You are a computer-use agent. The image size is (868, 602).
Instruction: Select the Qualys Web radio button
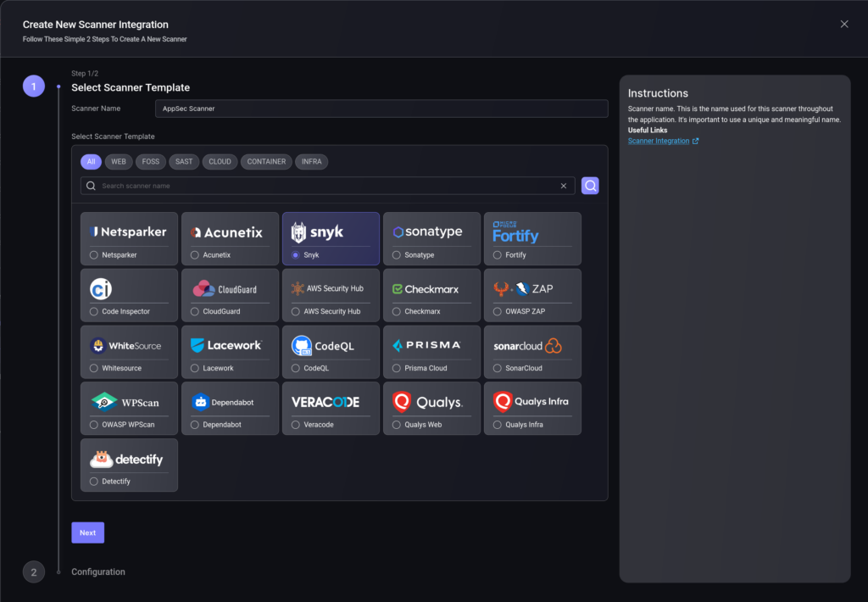click(397, 424)
